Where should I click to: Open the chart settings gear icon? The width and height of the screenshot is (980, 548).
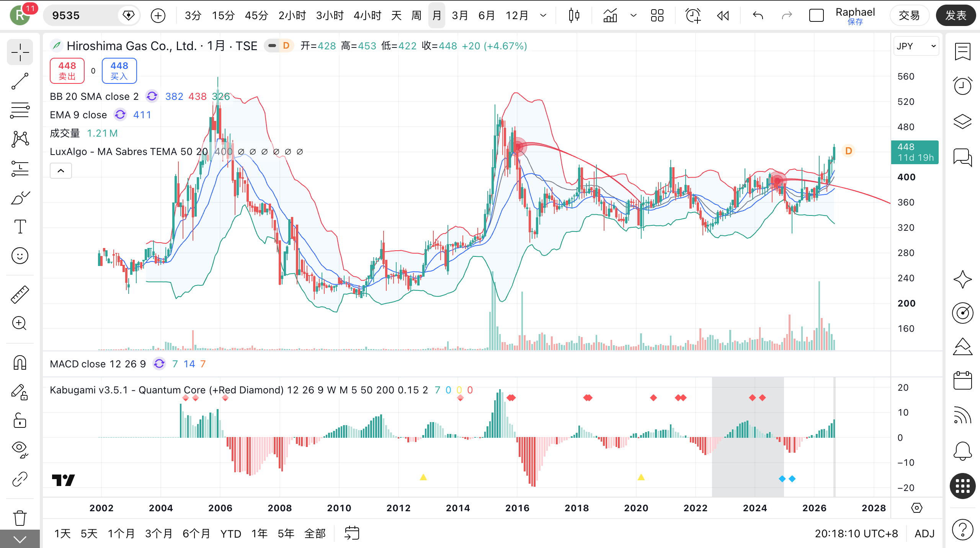[x=917, y=508]
